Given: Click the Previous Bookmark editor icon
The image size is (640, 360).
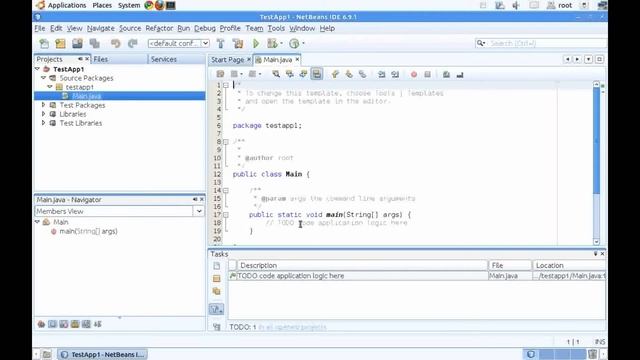Looking at the screenshot, I should coord(335,74).
